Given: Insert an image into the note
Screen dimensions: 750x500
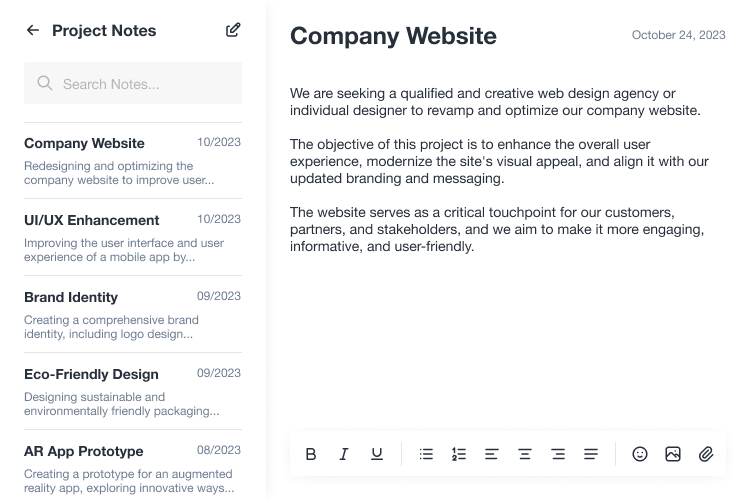Looking at the screenshot, I should (x=673, y=454).
